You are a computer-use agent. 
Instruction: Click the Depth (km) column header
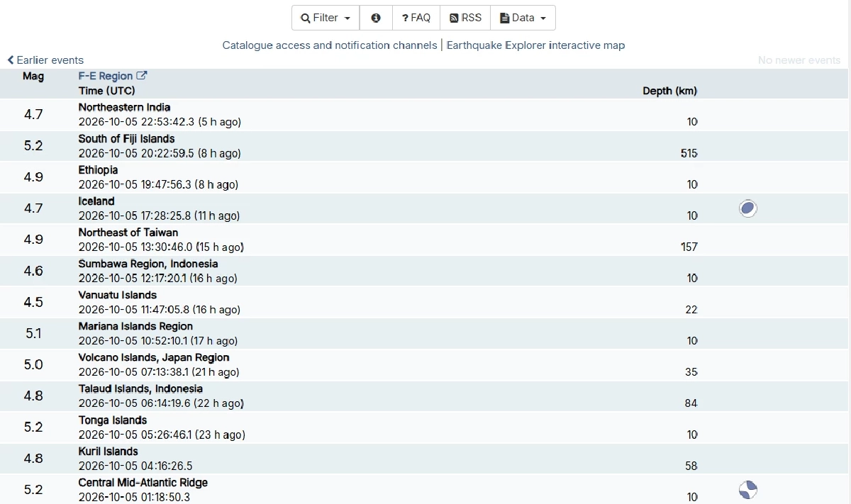[x=669, y=91]
